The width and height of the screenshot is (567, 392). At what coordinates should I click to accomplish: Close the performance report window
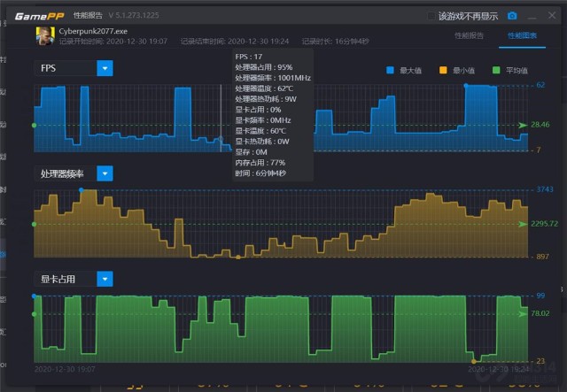click(550, 16)
